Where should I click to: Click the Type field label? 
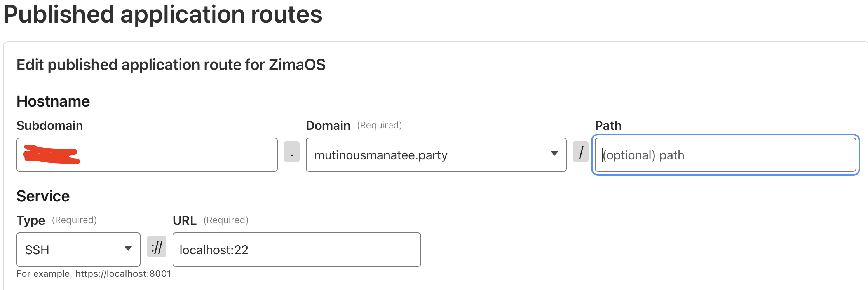31,220
